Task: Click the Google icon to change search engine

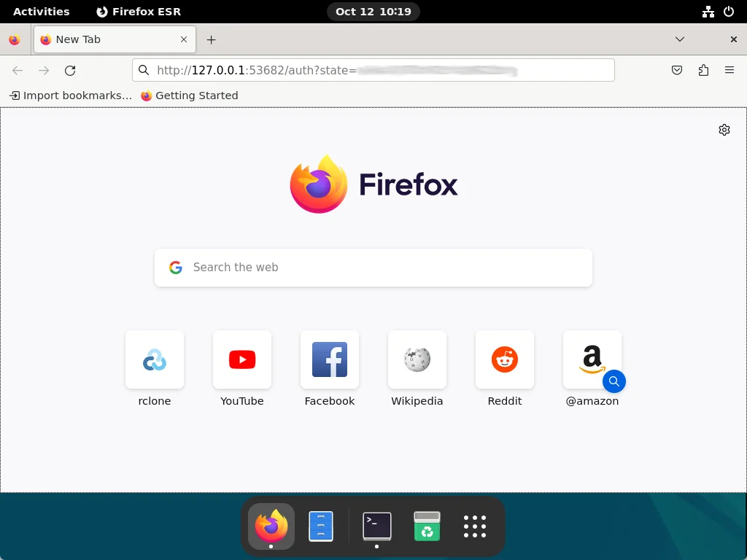Action: (175, 267)
